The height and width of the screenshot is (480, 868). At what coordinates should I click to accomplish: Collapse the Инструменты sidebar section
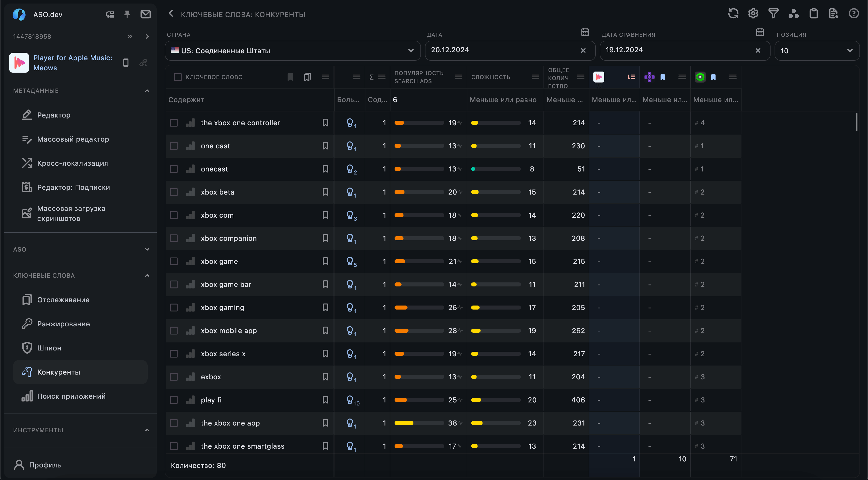tap(147, 430)
